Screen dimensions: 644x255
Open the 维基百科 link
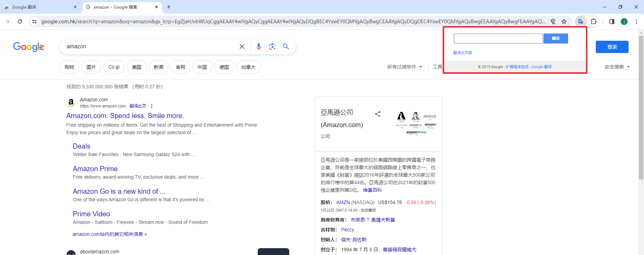(x=372, y=190)
